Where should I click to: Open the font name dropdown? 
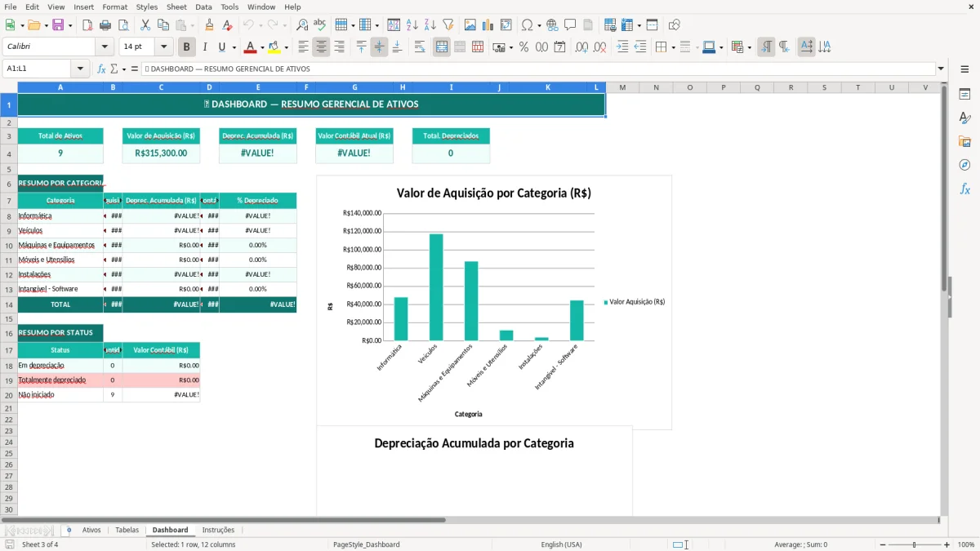coord(104,47)
